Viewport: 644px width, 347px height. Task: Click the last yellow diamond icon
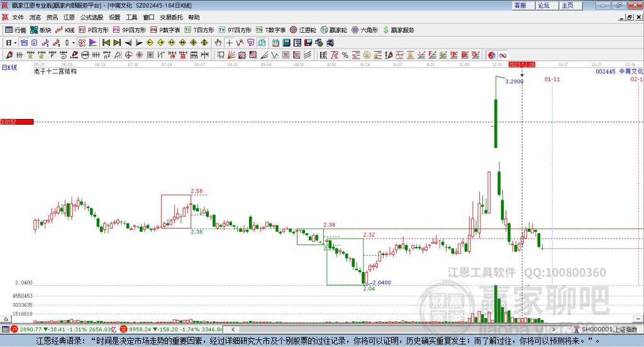(204, 43)
